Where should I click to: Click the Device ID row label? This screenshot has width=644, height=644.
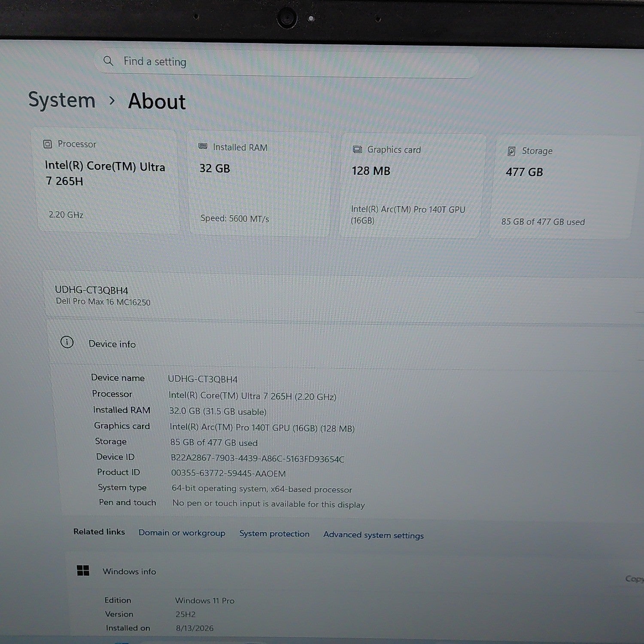click(115, 457)
